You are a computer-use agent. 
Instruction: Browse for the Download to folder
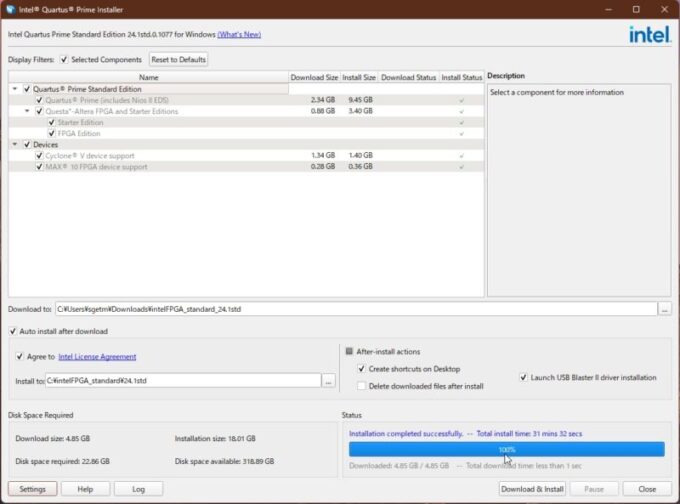[x=664, y=309]
